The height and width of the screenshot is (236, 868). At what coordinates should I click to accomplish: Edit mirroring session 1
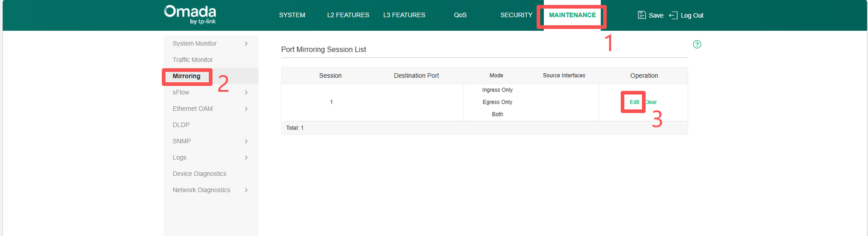(634, 102)
